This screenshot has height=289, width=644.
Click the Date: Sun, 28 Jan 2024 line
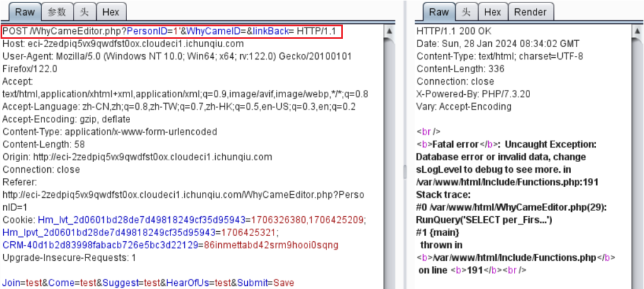[x=498, y=43]
